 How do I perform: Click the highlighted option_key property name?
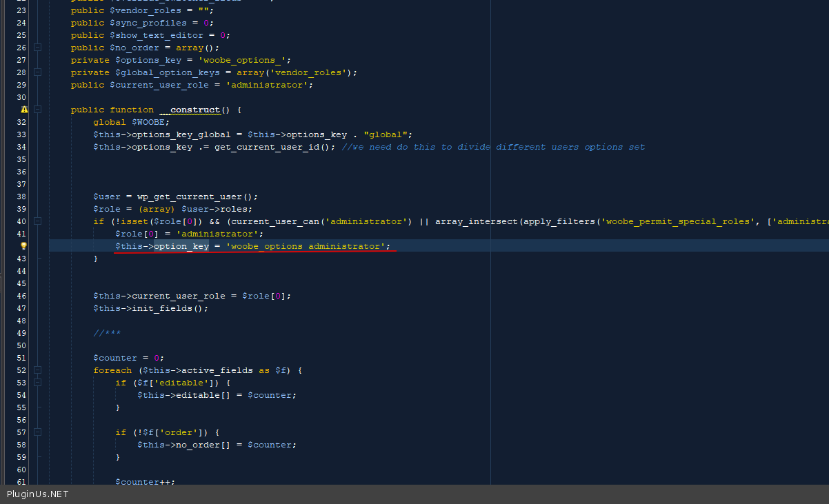(x=181, y=246)
